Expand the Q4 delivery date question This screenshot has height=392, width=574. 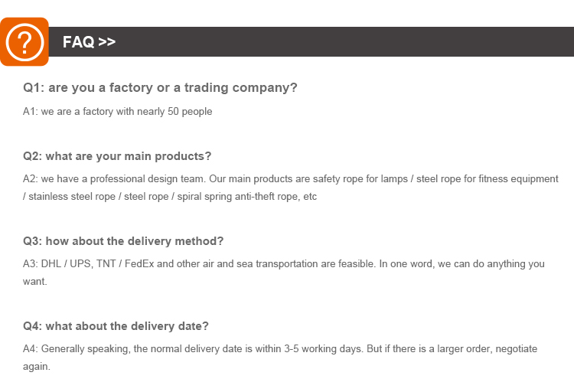[x=116, y=325]
